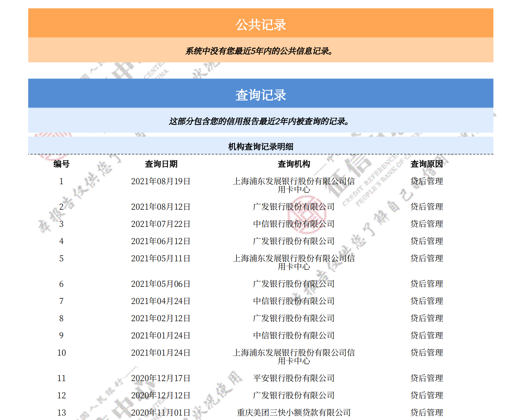The image size is (512, 420).
Task: Select the date 2021年05月11日 in row 5
Action: [161, 259]
